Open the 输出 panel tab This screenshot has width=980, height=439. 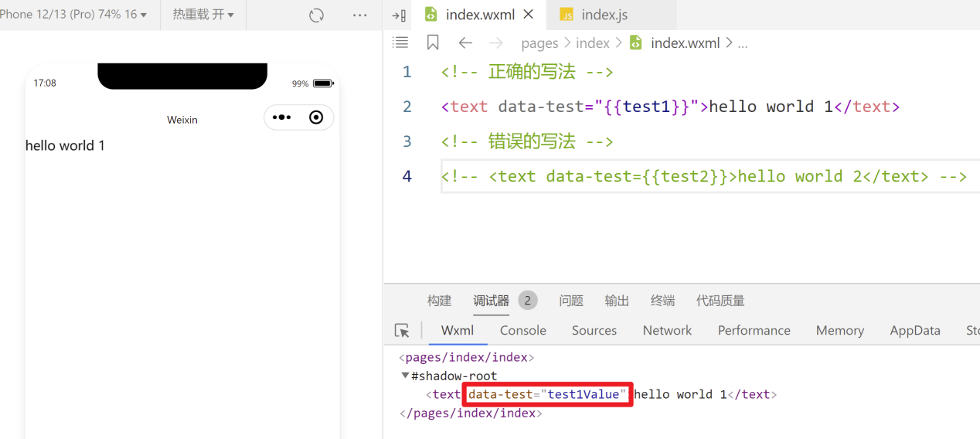click(617, 301)
